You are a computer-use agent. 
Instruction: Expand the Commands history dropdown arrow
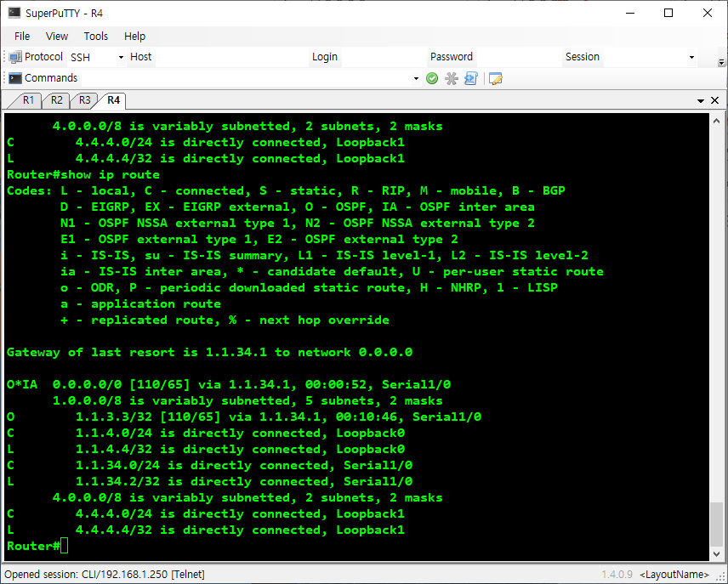coord(416,78)
